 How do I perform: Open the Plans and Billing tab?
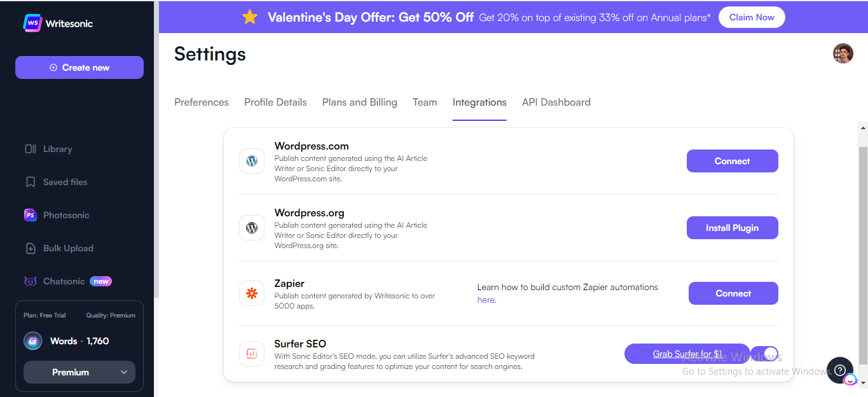360,102
